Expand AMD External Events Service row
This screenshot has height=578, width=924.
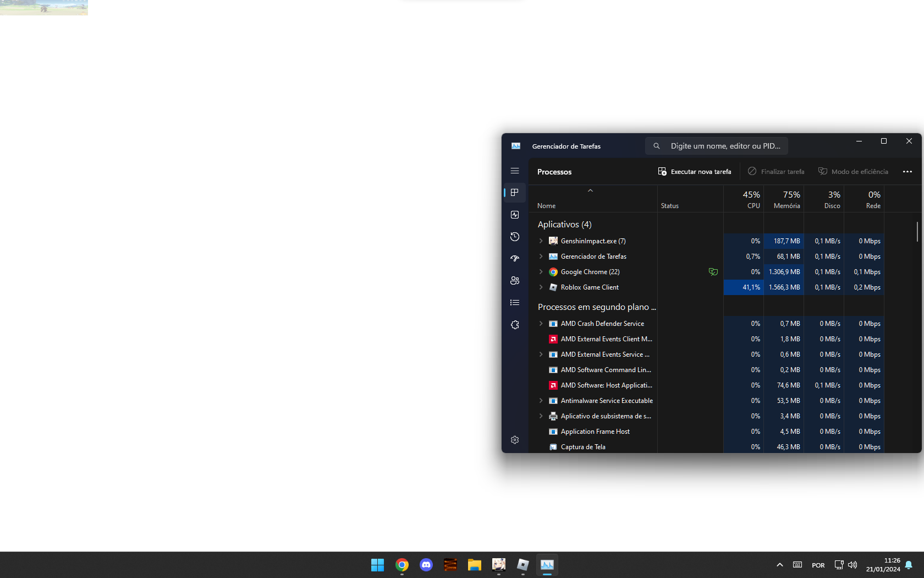point(541,355)
